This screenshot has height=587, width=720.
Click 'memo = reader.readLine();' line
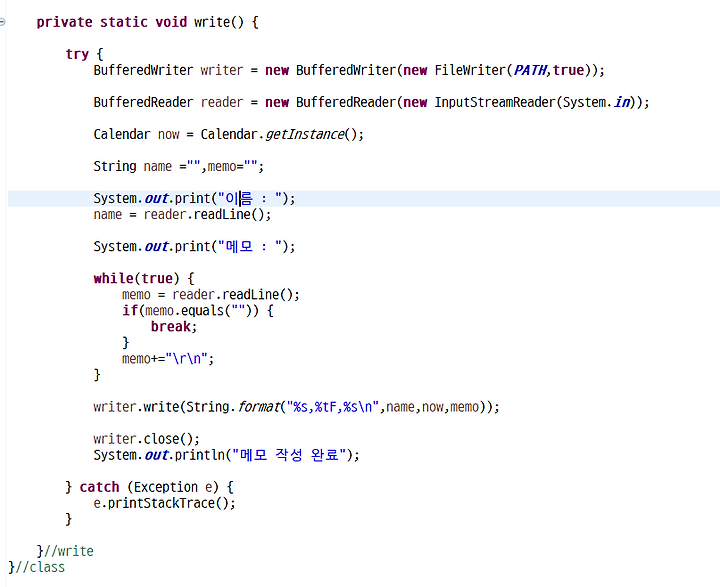211,294
